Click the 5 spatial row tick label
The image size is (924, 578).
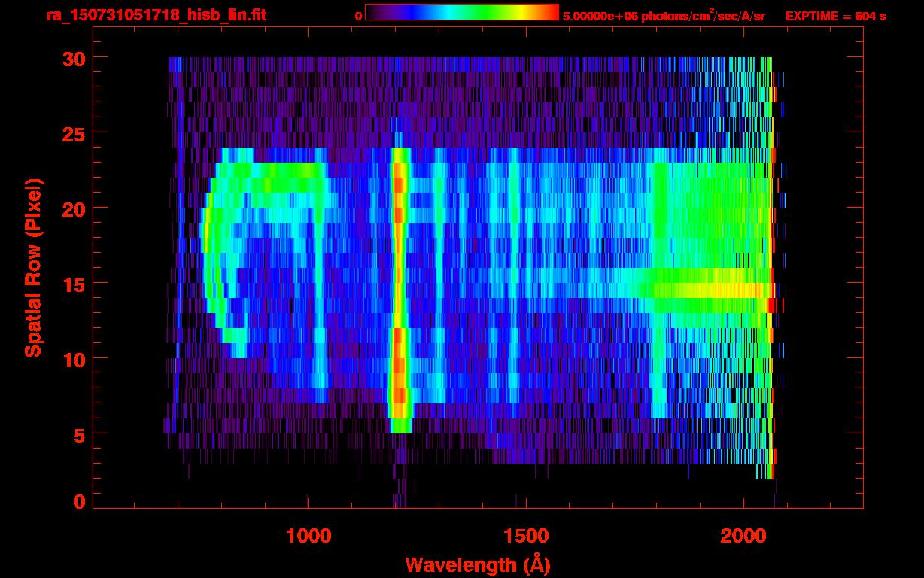point(78,434)
